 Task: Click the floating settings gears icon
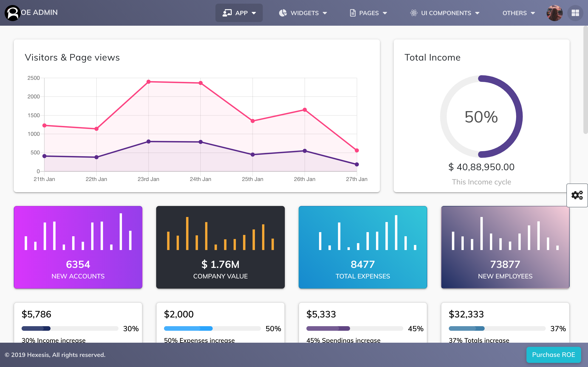577,195
